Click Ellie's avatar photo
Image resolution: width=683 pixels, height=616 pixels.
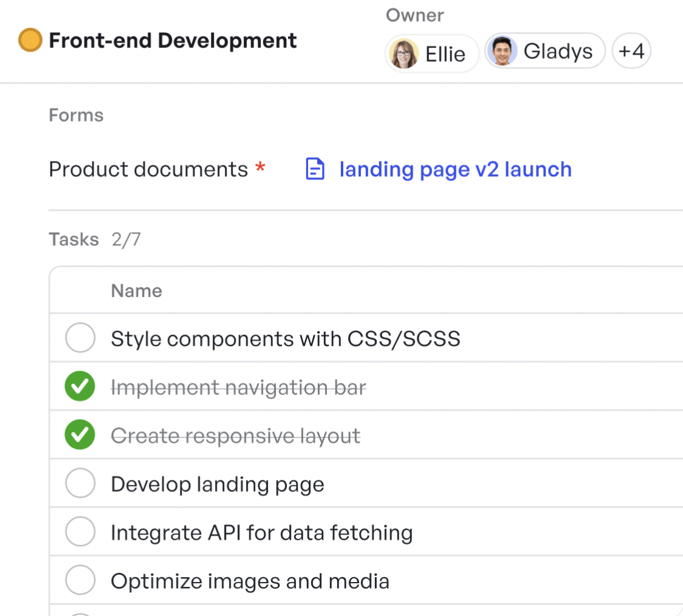[x=404, y=54]
